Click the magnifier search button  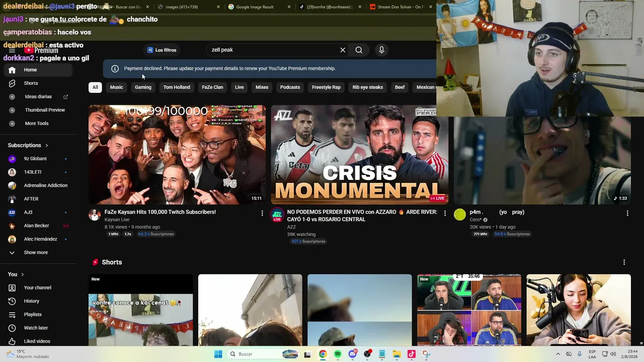(359, 50)
